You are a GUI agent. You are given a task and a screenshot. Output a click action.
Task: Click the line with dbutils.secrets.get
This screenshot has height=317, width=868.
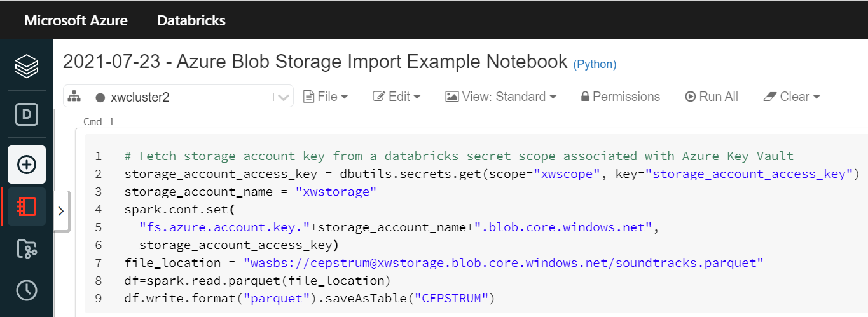[492, 174]
